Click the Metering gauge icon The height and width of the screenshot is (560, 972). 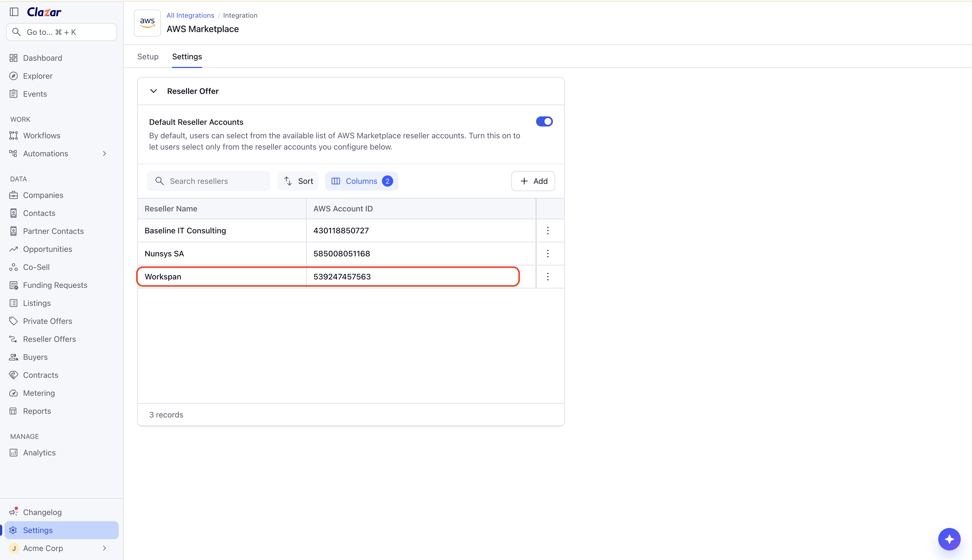point(13,393)
